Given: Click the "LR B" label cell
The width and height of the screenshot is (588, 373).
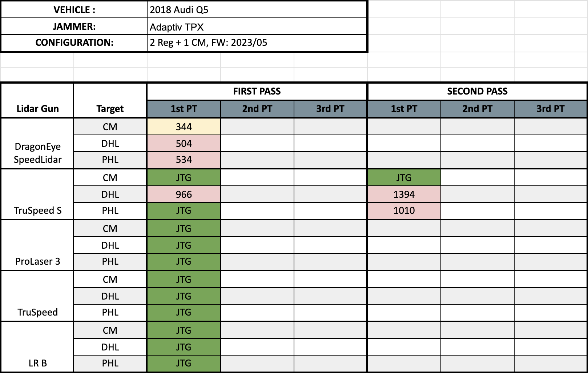Looking at the screenshot, I should pos(37,363).
